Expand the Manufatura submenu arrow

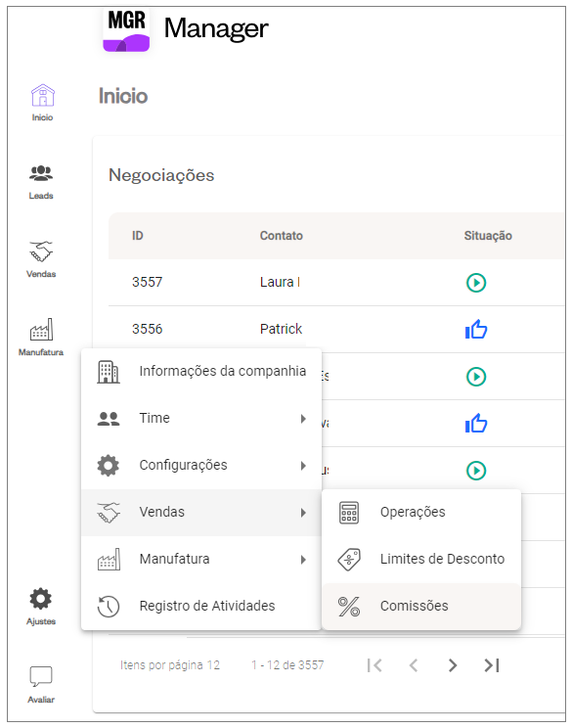[x=303, y=560]
